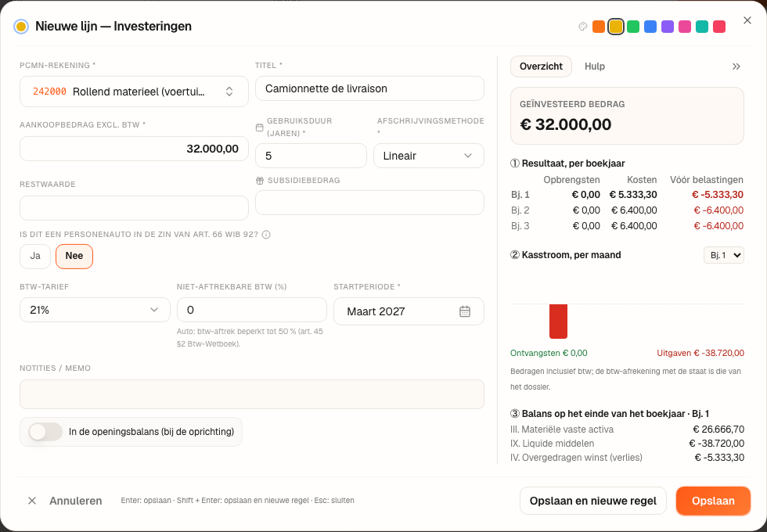Image resolution: width=767 pixels, height=532 pixels.
Task: Click the calendar icon beside Gebruiksduur label
Action: [x=259, y=127]
